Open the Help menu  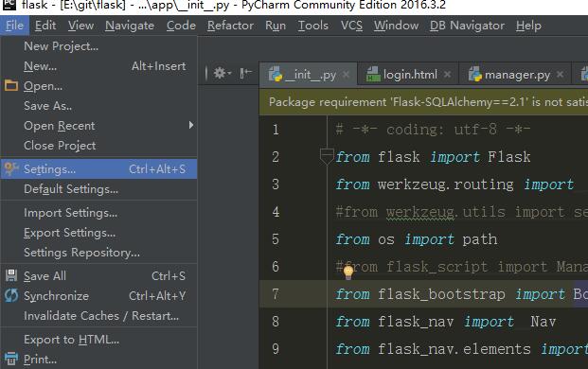click(x=528, y=26)
